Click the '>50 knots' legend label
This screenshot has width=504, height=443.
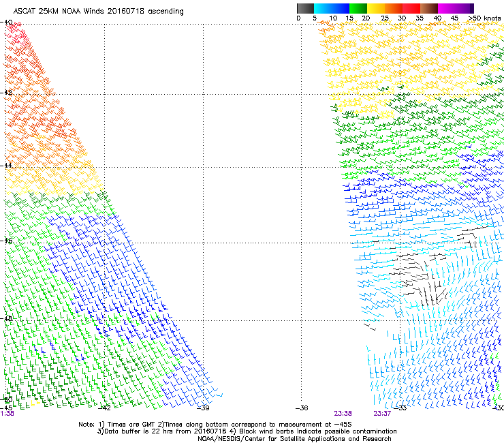[x=485, y=18]
